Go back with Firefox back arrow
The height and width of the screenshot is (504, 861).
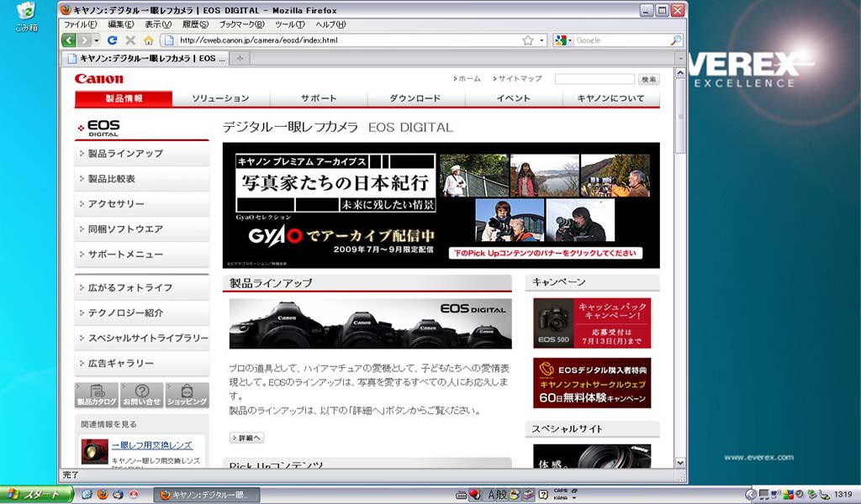(69, 40)
